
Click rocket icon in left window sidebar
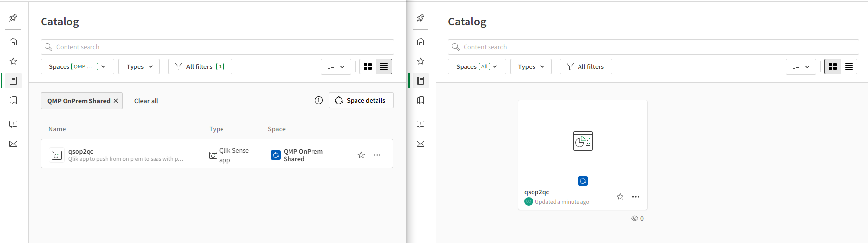click(x=13, y=18)
